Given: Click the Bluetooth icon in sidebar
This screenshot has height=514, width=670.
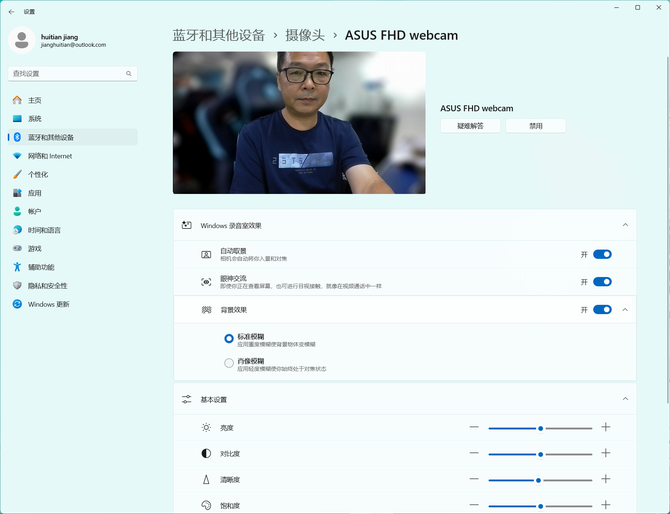Looking at the screenshot, I should (17, 137).
